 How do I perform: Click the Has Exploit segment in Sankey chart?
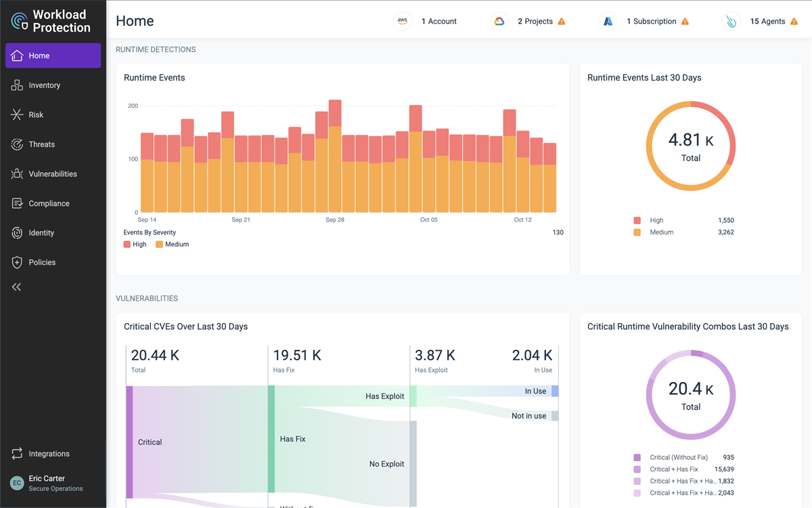(413, 396)
